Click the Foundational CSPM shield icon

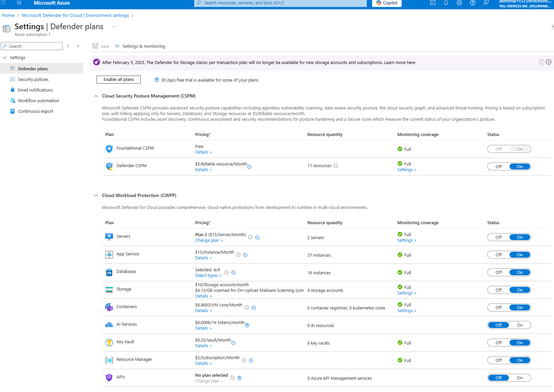pyautogui.click(x=109, y=149)
